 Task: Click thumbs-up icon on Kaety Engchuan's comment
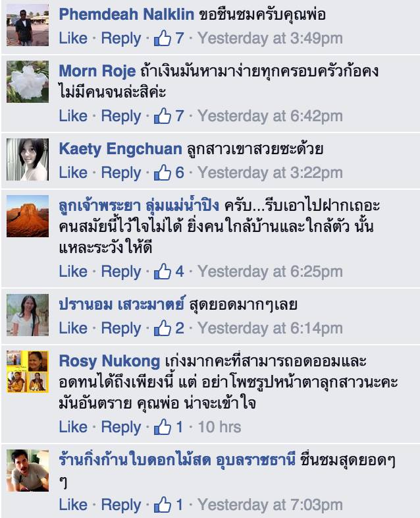(x=163, y=173)
